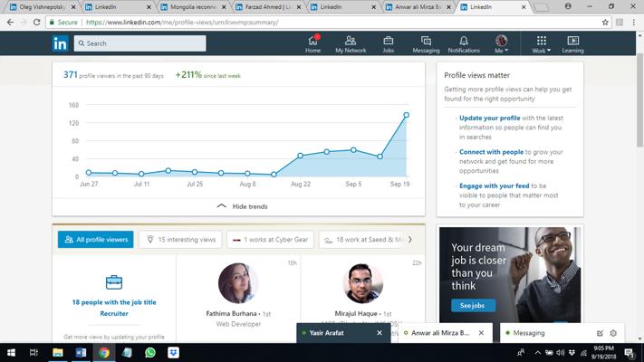Click the See jobs ad button
The height and width of the screenshot is (362, 644).
473,305
